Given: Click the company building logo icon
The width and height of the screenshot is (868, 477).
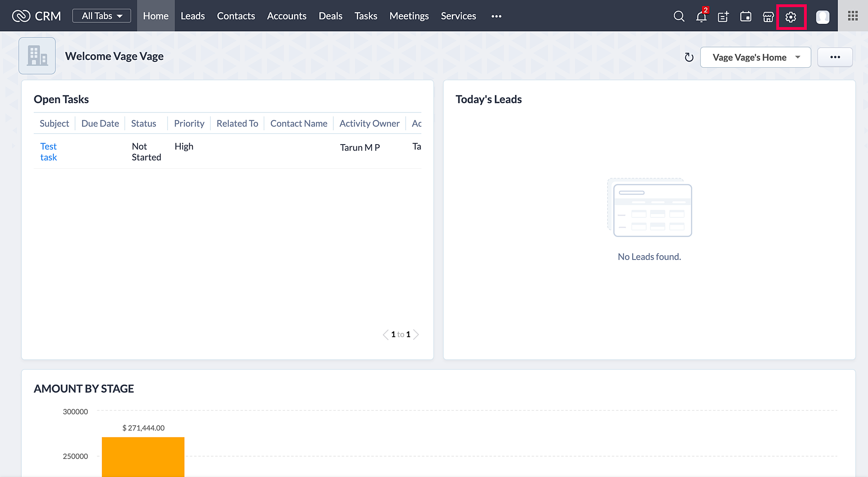Looking at the screenshot, I should (37, 56).
